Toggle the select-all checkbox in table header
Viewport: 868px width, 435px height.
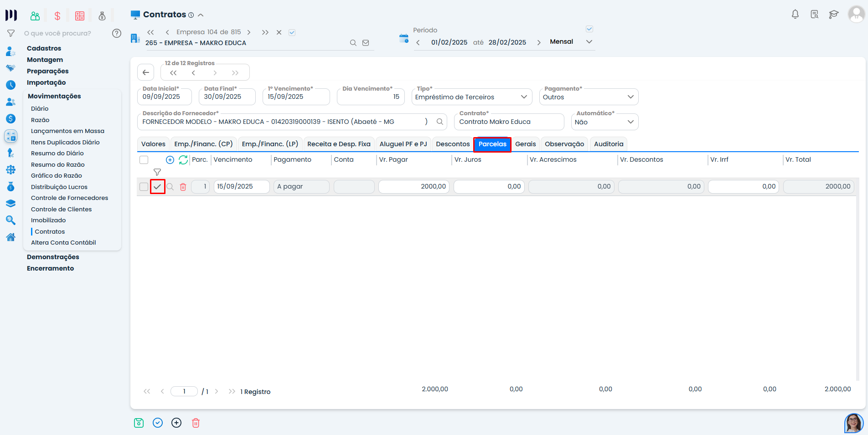[144, 160]
